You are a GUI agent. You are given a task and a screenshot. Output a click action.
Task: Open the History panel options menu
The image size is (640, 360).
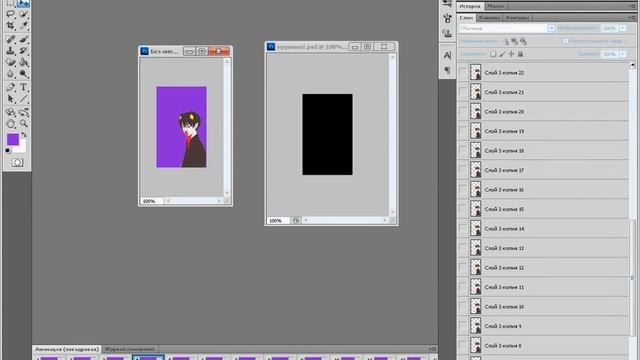point(633,6)
